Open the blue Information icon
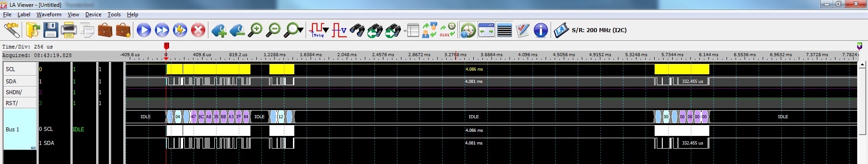 541,30
